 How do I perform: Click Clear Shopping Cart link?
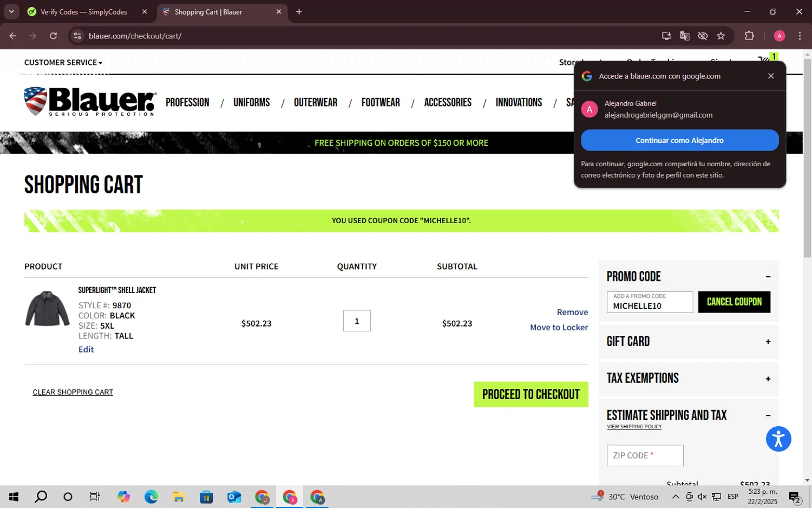[x=73, y=392]
